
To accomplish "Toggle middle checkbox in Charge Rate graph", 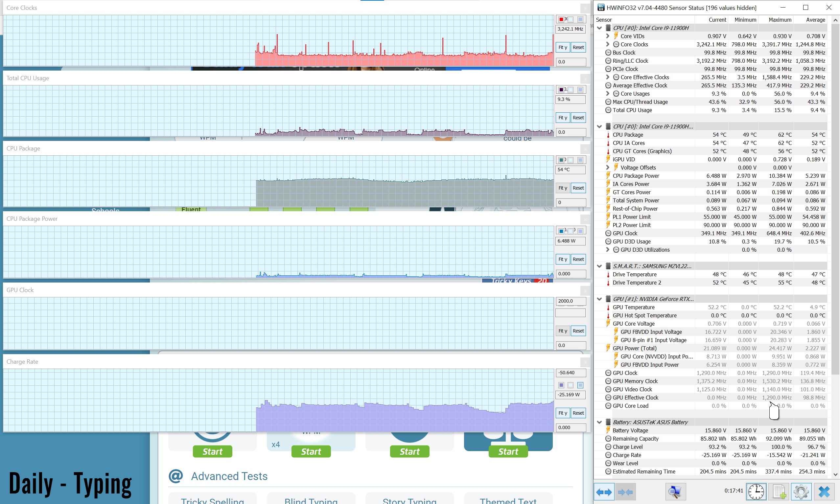I will click(x=571, y=385).
